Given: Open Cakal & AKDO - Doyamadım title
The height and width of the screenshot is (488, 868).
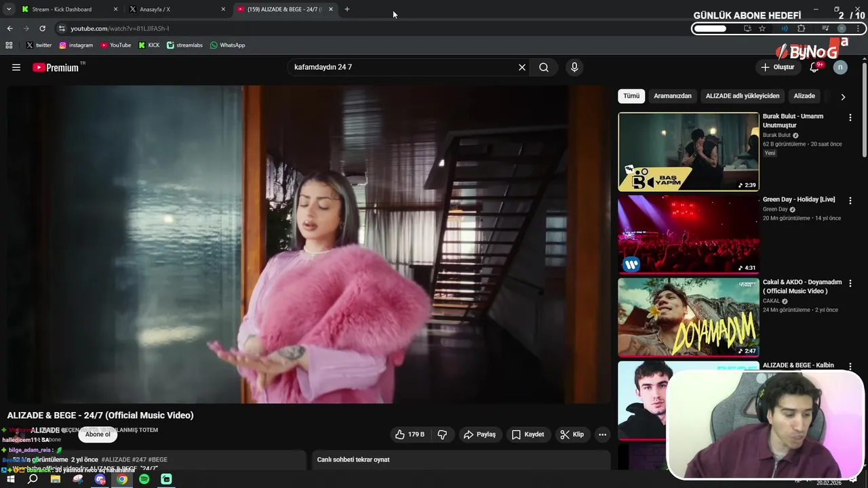Looking at the screenshot, I should (802, 287).
